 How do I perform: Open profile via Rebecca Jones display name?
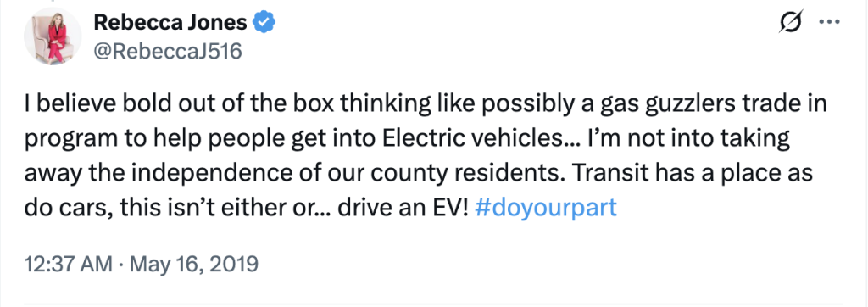click(170, 23)
